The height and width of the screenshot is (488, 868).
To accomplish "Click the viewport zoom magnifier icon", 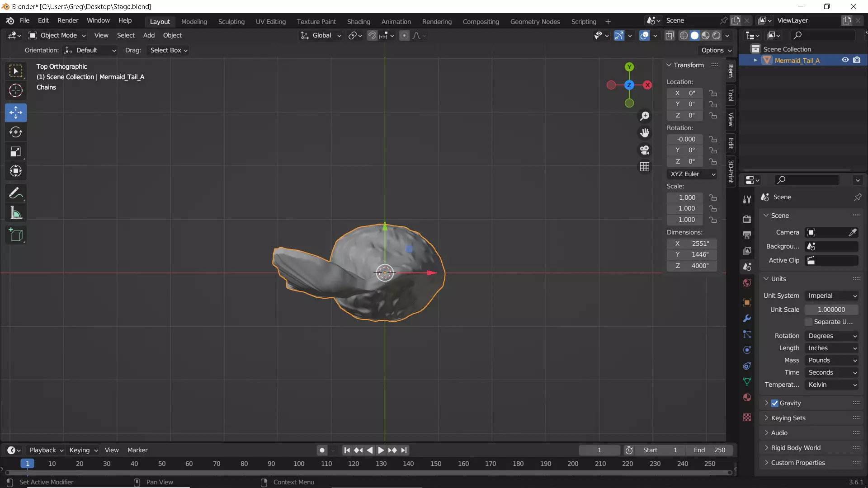I will (x=645, y=116).
